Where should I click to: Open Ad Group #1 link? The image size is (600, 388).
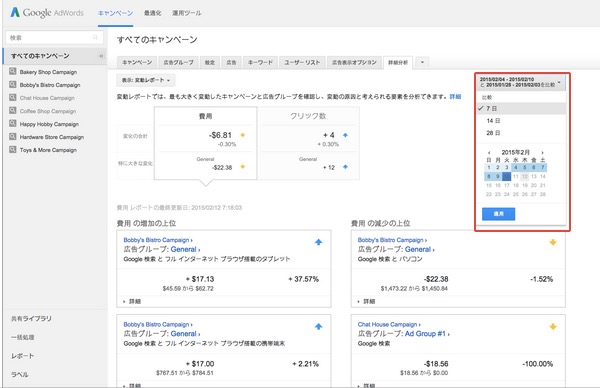425,334
